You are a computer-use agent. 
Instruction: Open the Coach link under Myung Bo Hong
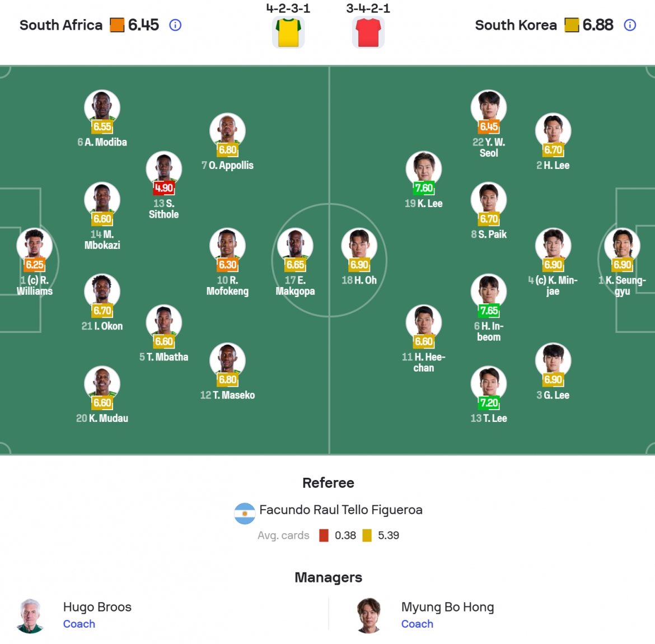point(417,624)
